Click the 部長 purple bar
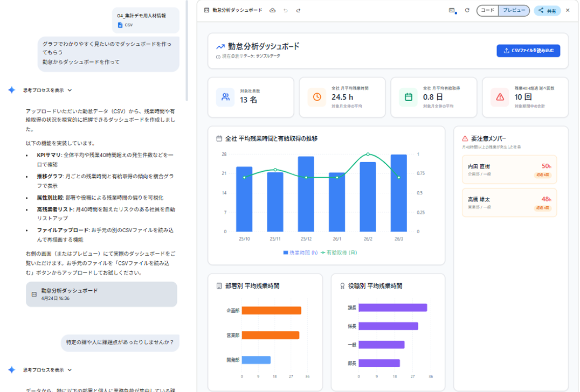The image size is (580, 392). 379,363
